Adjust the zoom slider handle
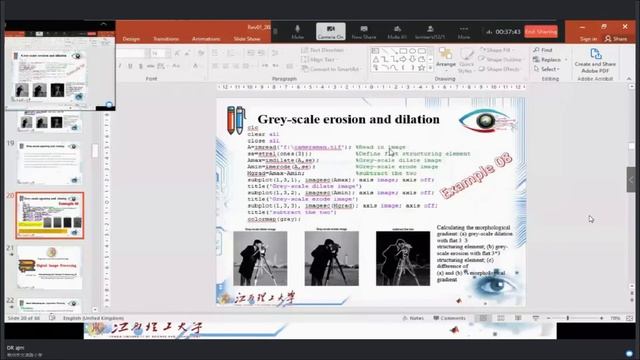Image resolution: width=640 pixels, height=360 pixels. (568, 318)
